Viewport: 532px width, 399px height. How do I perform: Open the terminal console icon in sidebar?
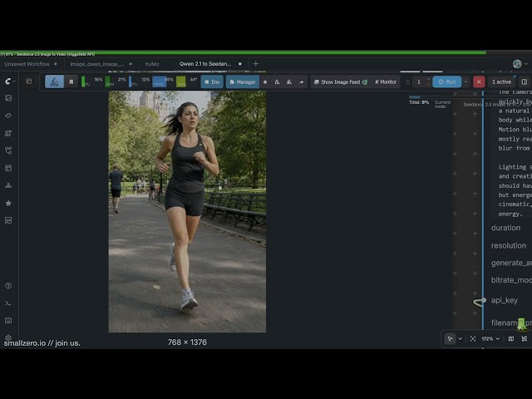(8, 303)
